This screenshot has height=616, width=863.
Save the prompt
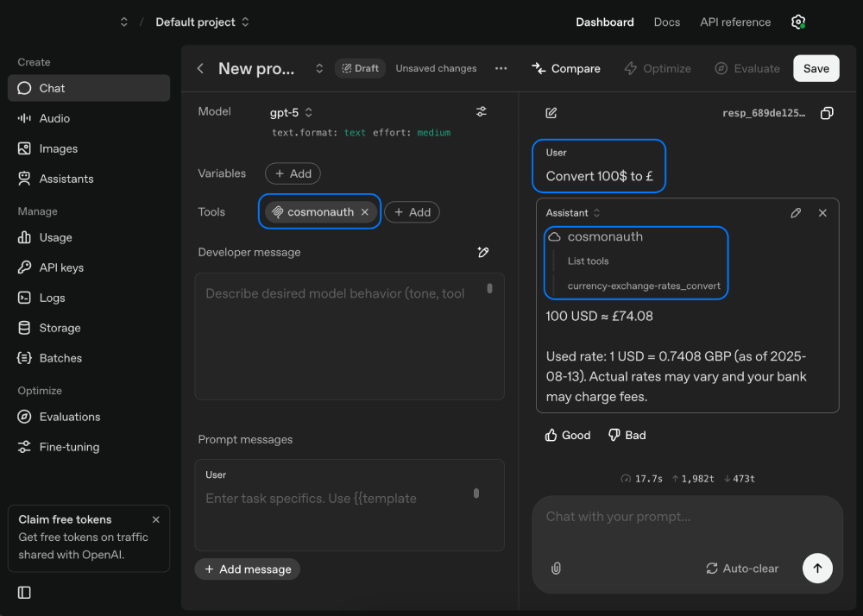(816, 68)
